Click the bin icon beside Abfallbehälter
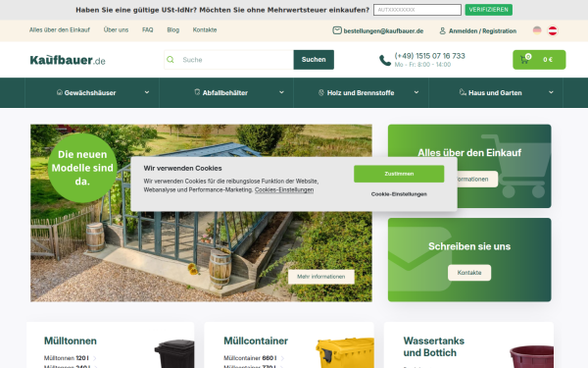The height and width of the screenshot is (368, 588). point(197,92)
